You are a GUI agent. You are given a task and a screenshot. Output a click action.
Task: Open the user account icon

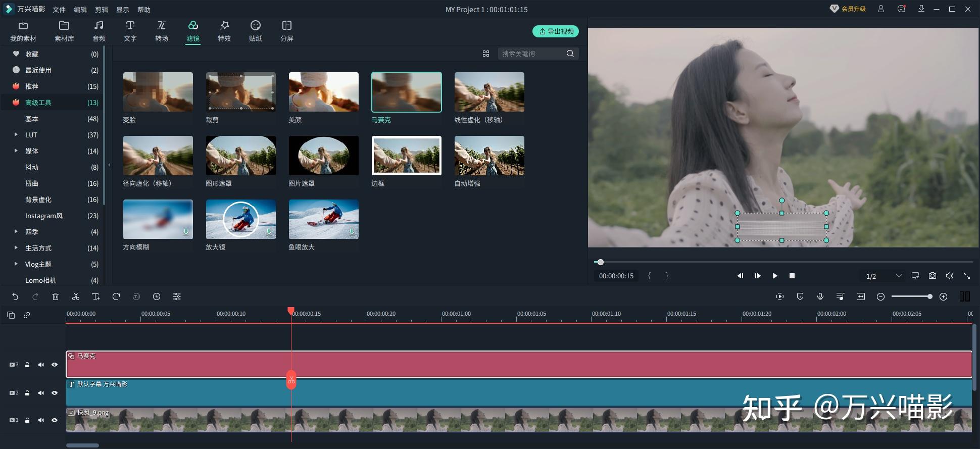tap(881, 9)
